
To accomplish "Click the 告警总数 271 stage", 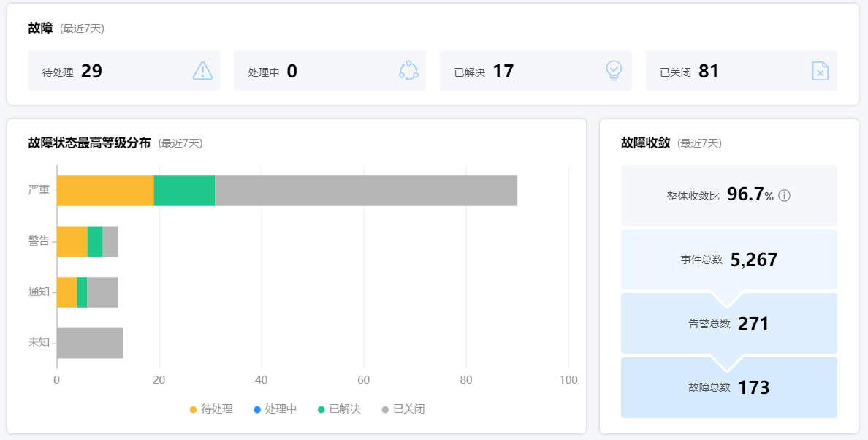I will click(728, 324).
